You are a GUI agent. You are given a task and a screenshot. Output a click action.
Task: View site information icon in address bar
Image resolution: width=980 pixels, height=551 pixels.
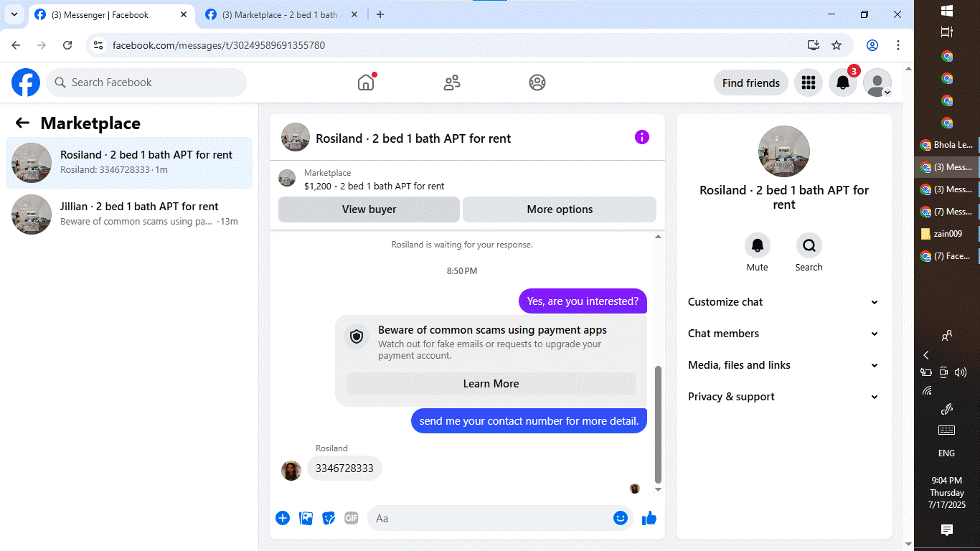click(x=99, y=45)
